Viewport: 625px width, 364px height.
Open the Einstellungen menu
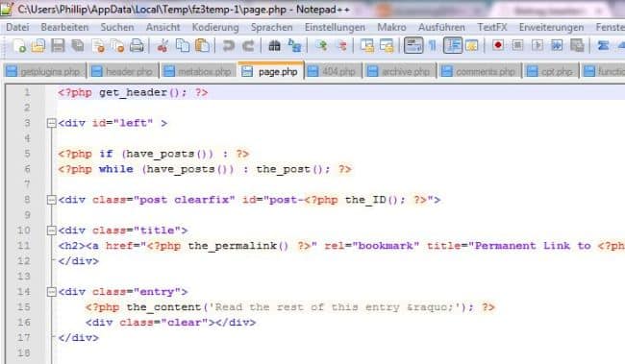335,27
